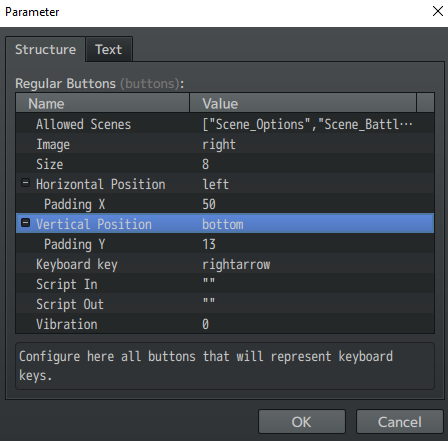Select the Image parameter row
This screenshot has width=448, height=441.
[x=225, y=144]
